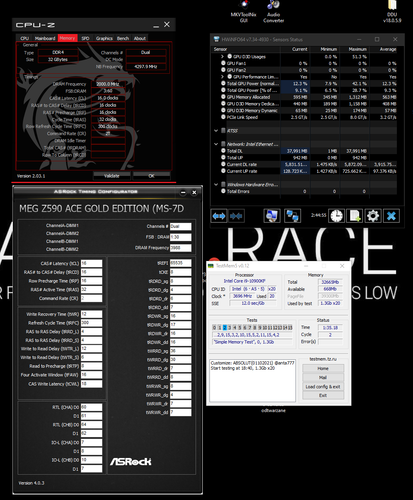The width and height of the screenshot is (413, 500).
Task: Click RTSS group chip icon in HWiNFO
Action: click(223, 131)
